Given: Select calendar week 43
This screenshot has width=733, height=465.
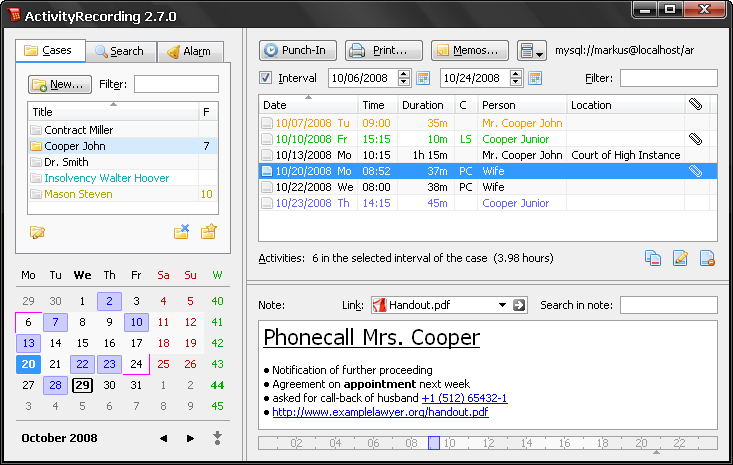Looking at the screenshot, I should (x=217, y=364).
